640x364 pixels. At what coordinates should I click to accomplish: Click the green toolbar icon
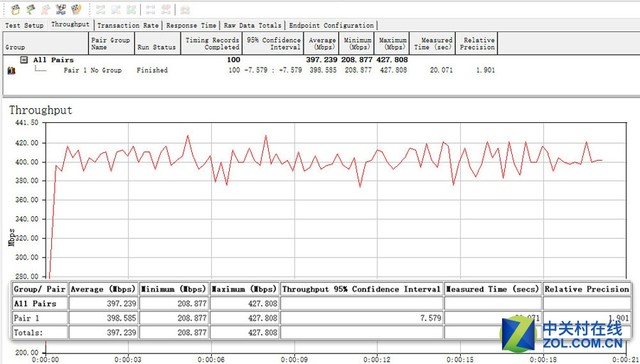tap(30, 9)
